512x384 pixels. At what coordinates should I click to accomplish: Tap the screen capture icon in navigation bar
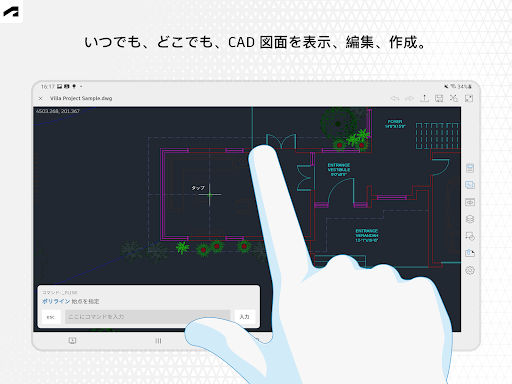pos(72,341)
